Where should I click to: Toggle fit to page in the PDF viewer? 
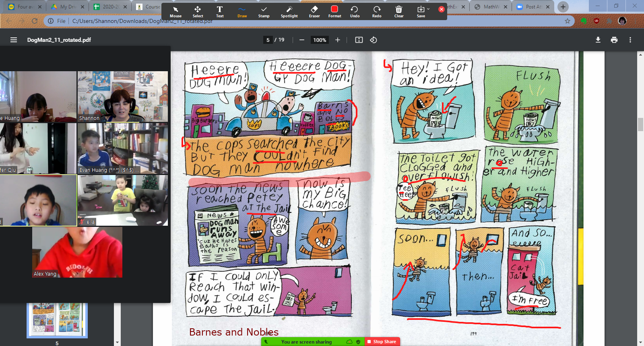[x=359, y=40]
